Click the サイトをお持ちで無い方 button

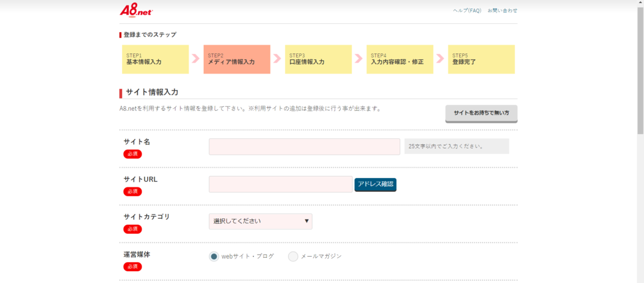click(481, 113)
